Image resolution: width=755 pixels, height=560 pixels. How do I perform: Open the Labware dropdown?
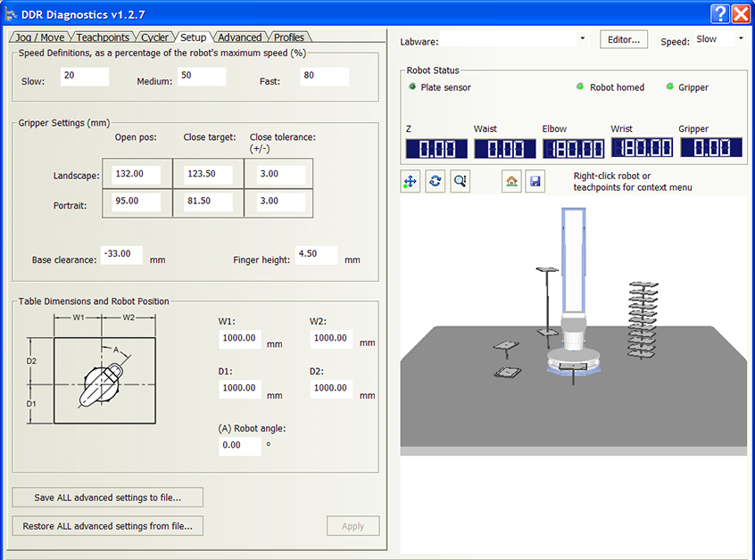583,39
